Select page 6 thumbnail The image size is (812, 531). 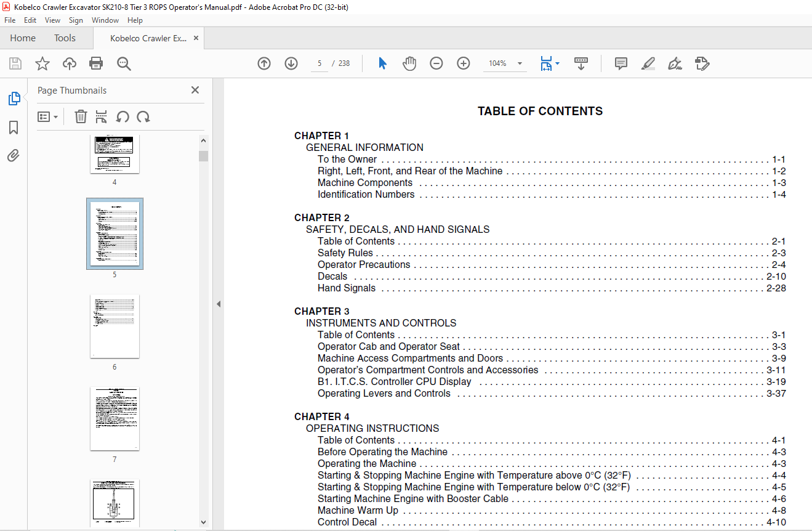[x=115, y=326]
